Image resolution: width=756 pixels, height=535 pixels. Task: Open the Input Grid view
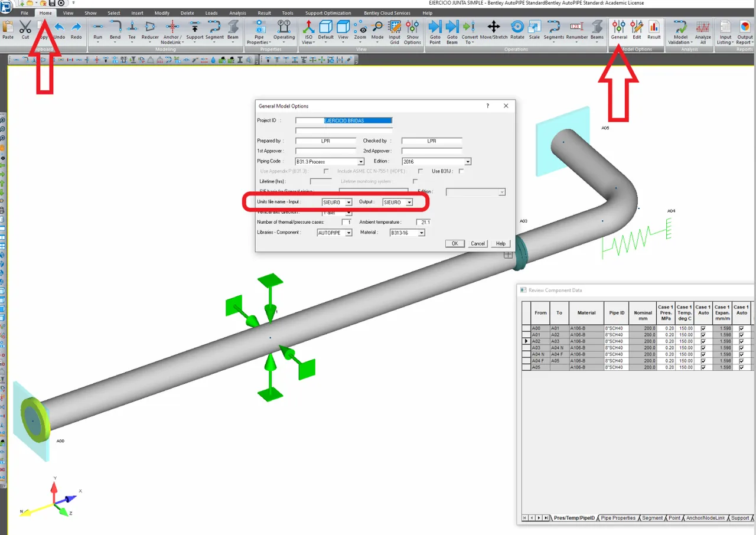point(394,32)
